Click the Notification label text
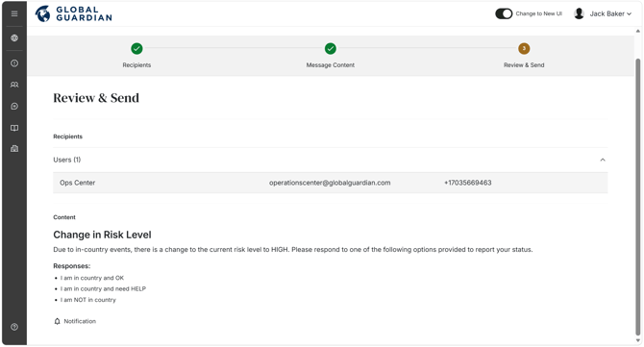Viewport: 644px width, 347px height. coord(80,321)
